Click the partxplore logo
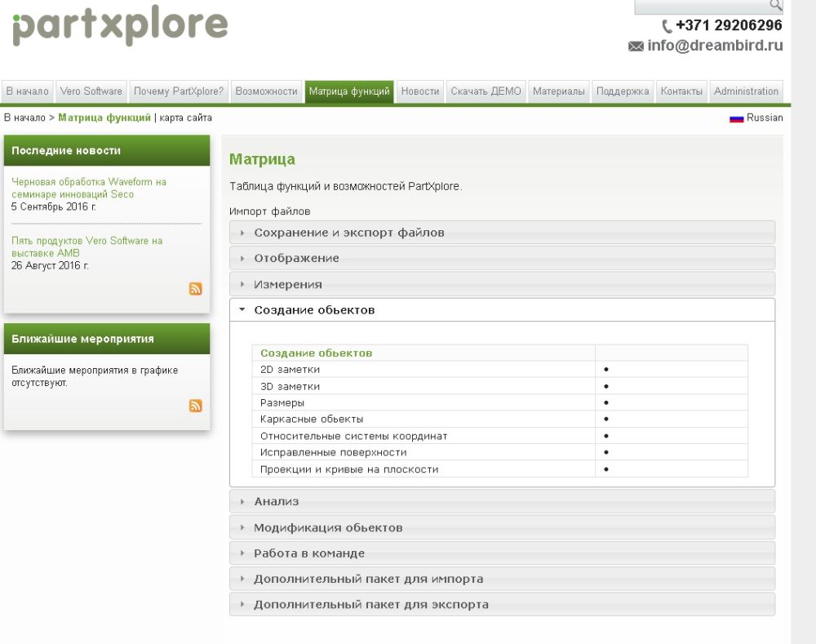The width and height of the screenshot is (816, 644). pyautogui.click(x=120, y=25)
